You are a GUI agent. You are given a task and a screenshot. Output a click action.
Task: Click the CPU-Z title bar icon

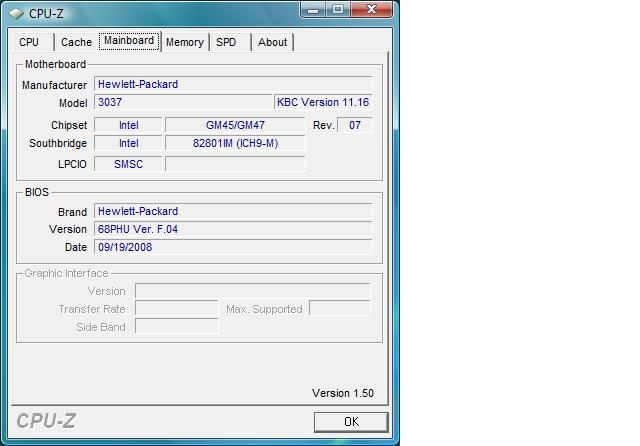point(16,13)
